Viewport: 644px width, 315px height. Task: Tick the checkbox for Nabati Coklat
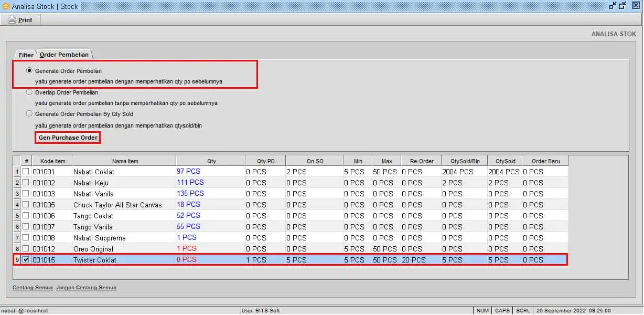tap(26, 172)
